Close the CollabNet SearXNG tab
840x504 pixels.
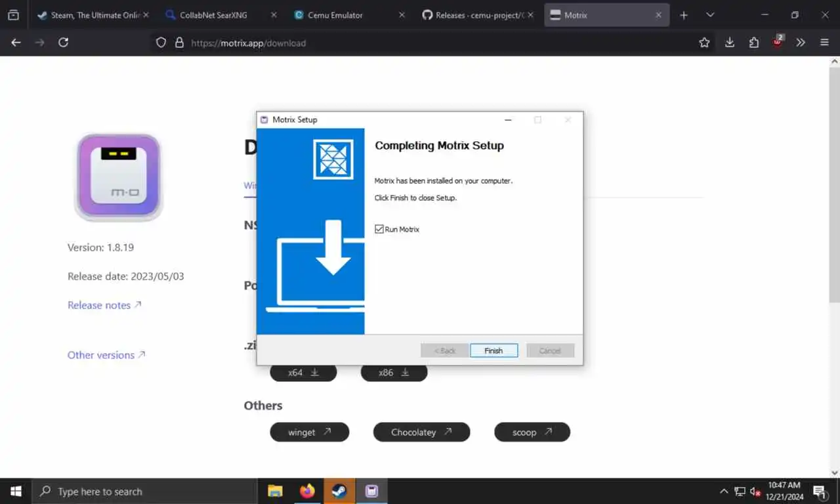tap(274, 15)
